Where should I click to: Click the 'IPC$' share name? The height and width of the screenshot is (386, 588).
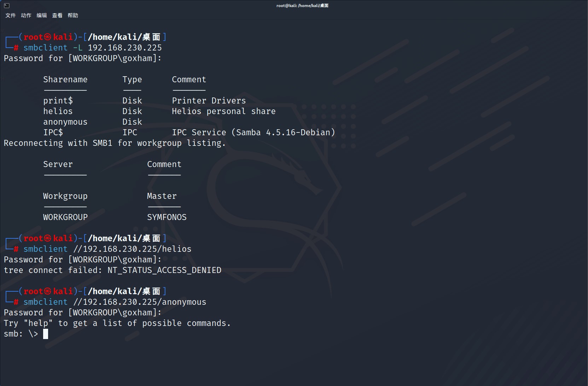[53, 132]
